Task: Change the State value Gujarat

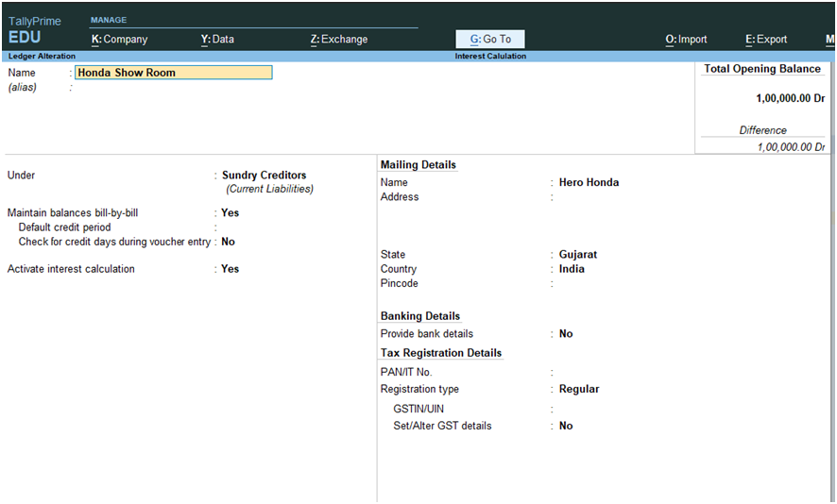Action: [577, 255]
